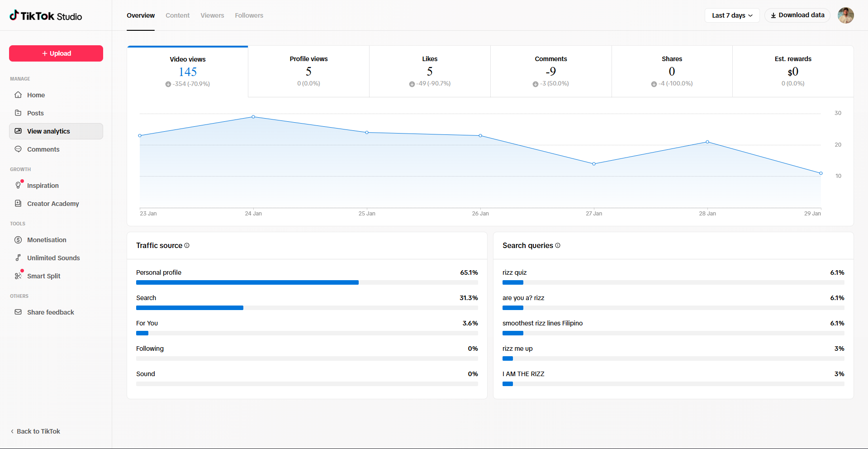Screen dimensions: 868x449
Task: Open the Followers tab
Action: pos(249,15)
